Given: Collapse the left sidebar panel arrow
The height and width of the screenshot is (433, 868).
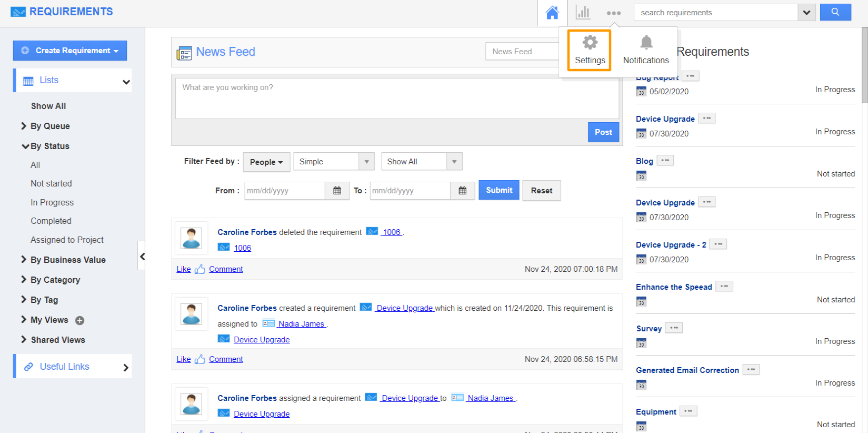Looking at the screenshot, I should pyautogui.click(x=142, y=256).
